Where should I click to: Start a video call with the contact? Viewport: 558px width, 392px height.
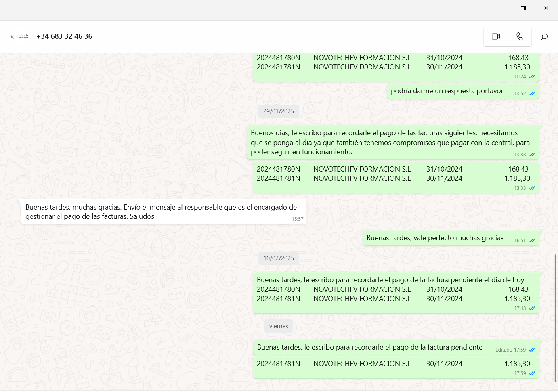[495, 37]
